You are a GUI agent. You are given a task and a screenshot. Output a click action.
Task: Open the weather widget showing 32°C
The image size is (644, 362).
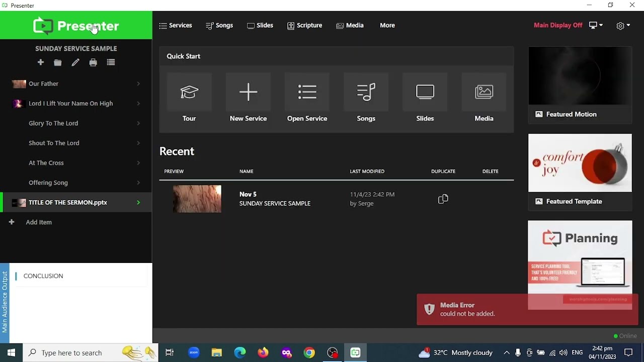point(455,352)
